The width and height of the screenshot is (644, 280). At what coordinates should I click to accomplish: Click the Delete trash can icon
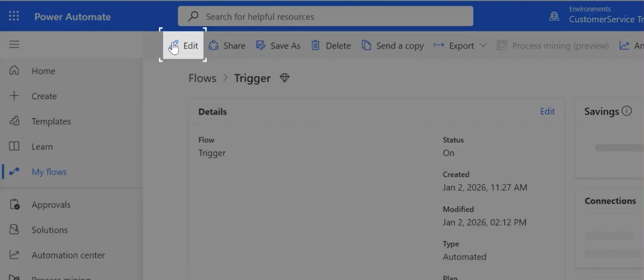coord(315,45)
